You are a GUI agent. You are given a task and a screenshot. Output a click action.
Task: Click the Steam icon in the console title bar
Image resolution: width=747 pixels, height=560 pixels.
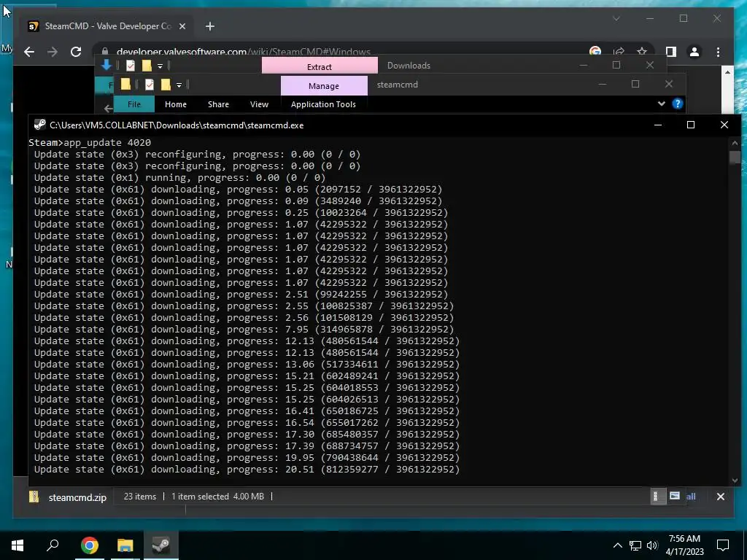tap(39, 125)
